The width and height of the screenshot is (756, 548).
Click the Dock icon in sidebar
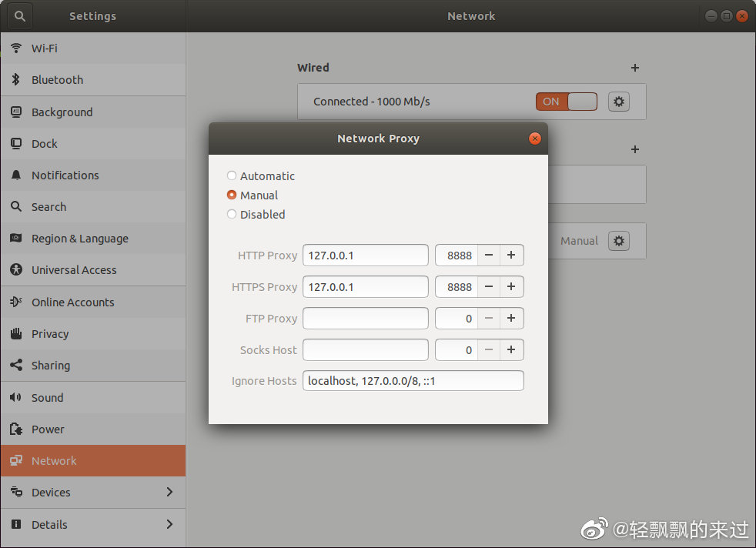(16, 144)
